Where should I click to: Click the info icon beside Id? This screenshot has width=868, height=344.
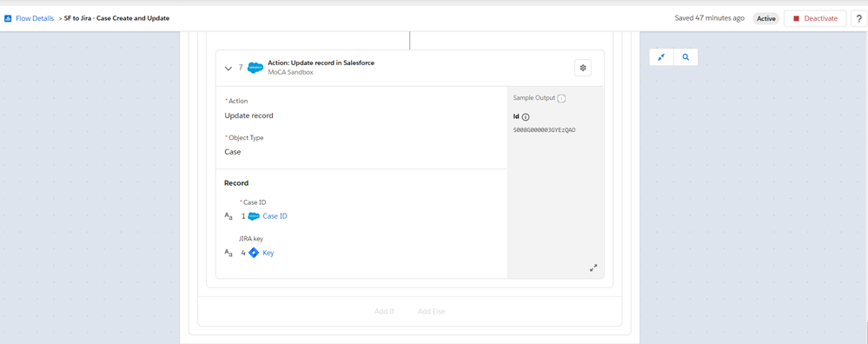point(526,116)
